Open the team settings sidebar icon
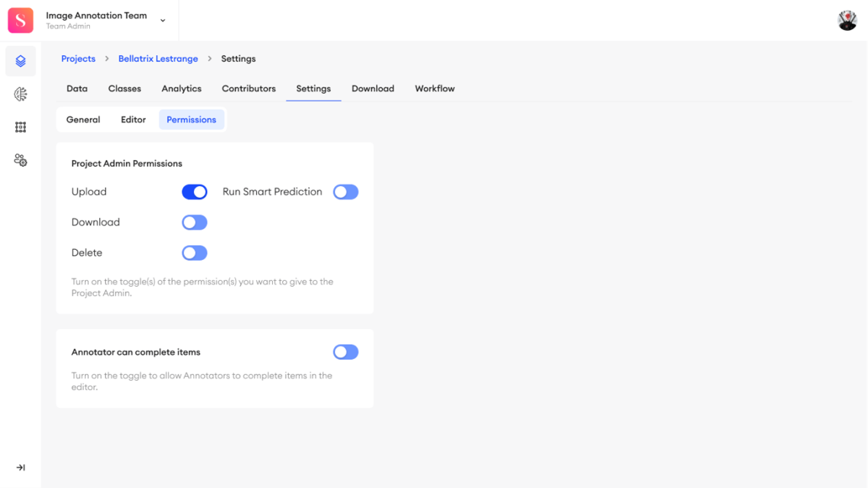This screenshot has width=868, height=488. tap(20, 161)
